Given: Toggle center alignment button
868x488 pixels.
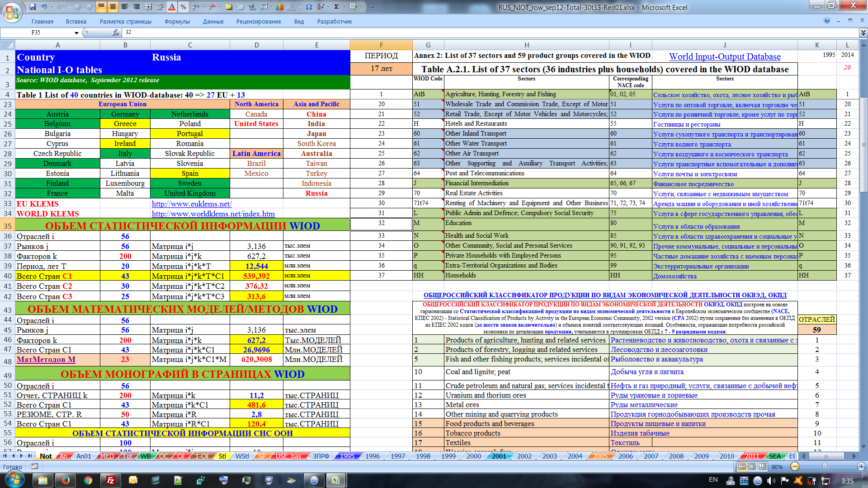Looking at the screenshot, I should (113, 7).
